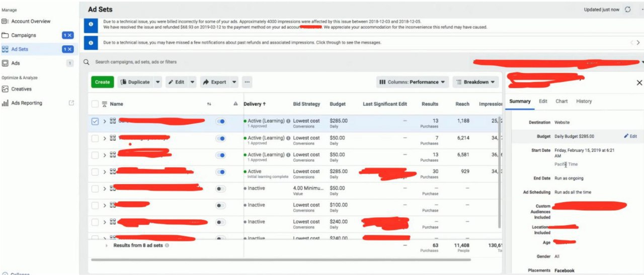Click the count badge next to Ads
644x275 pixels.
(70, 63)
